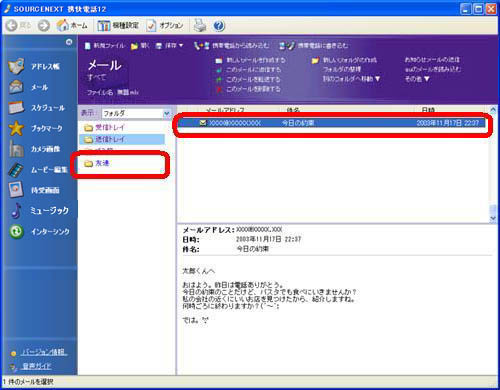The image size is (500, 390).
Task: Open the ミュージック note icon in sidebar
Action: 17,211
